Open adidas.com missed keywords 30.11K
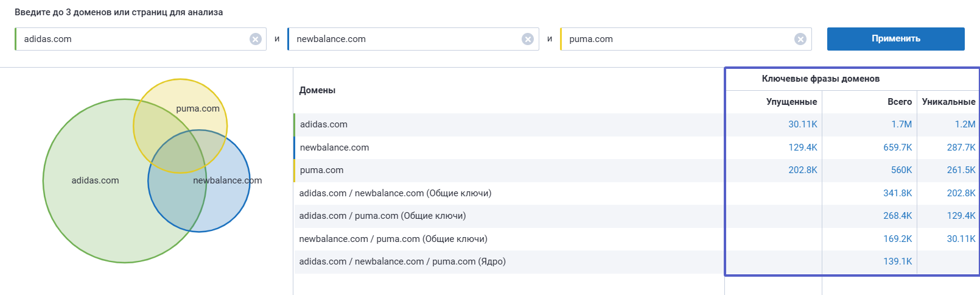The width and height of the screenshot is (980, 295). click(803, 124)
